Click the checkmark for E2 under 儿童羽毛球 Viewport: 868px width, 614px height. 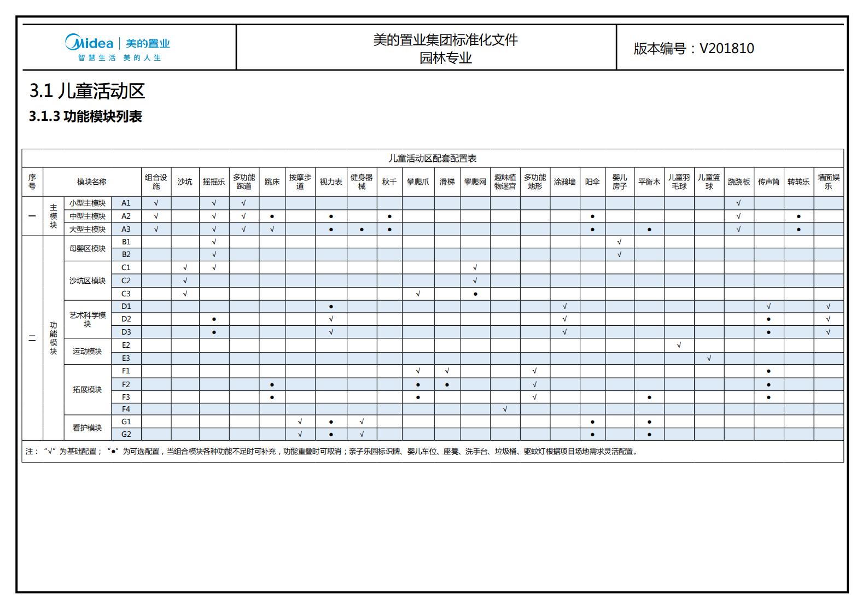pyautogui.click(x=679, y=345)
